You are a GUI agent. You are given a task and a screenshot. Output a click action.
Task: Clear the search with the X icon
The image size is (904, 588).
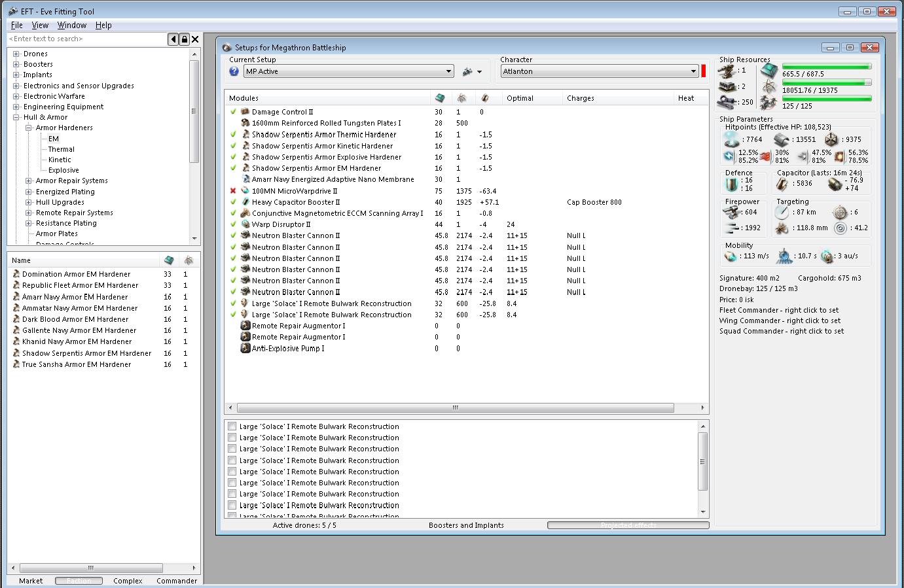pyautogui.click(x=195, y=39)
